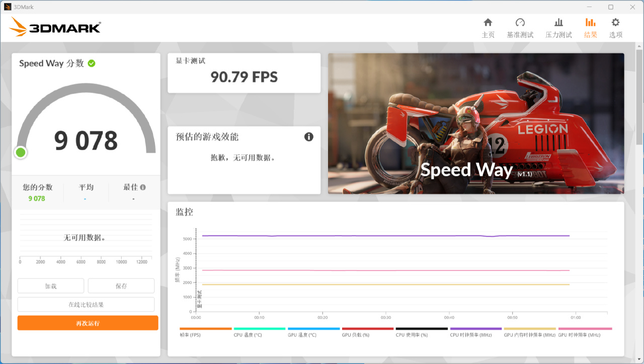Viewport: 644px width, 364px height.
Task: Click the 您的分数 label
Action: (x=37, y=187)
